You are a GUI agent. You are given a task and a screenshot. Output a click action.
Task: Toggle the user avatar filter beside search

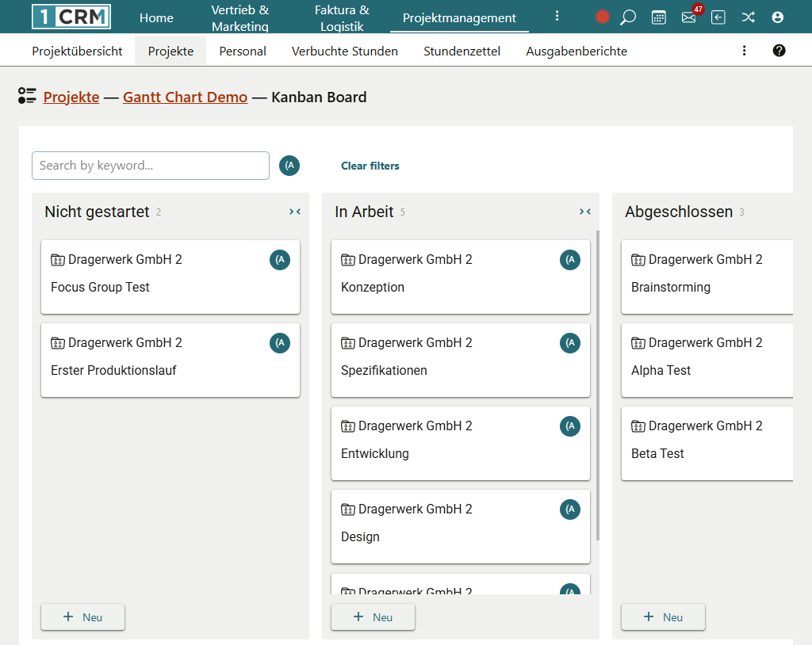click(x=289, y=166)
